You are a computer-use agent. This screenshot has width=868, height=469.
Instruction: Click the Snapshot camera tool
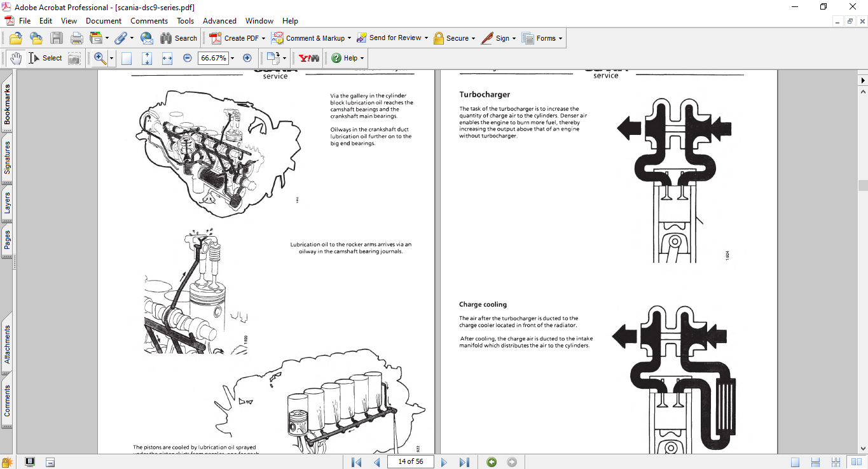pos(74,58)
